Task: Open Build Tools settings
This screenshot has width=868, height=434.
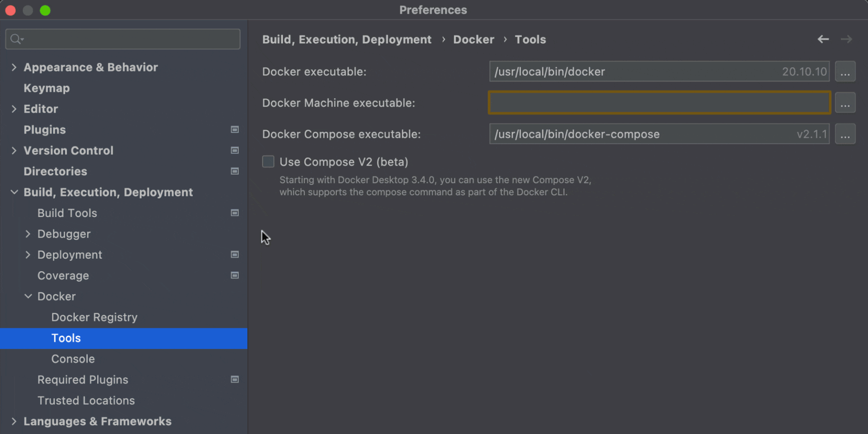Action: coord(67,213)
